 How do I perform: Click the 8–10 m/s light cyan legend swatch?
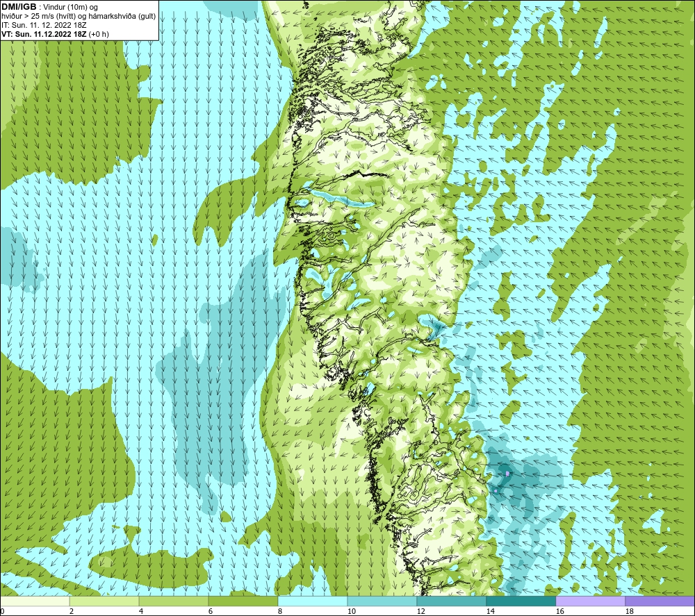click(x=313, y=601)
